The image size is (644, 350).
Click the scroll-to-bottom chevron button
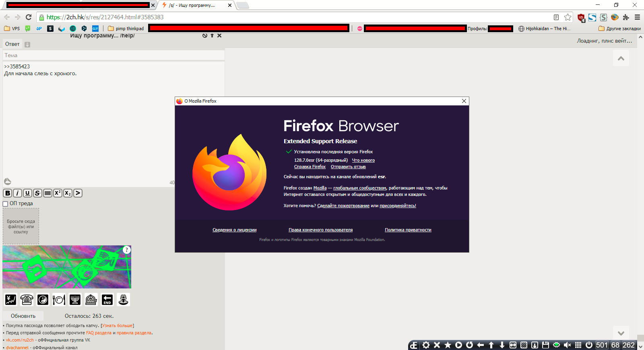point(621,333)
